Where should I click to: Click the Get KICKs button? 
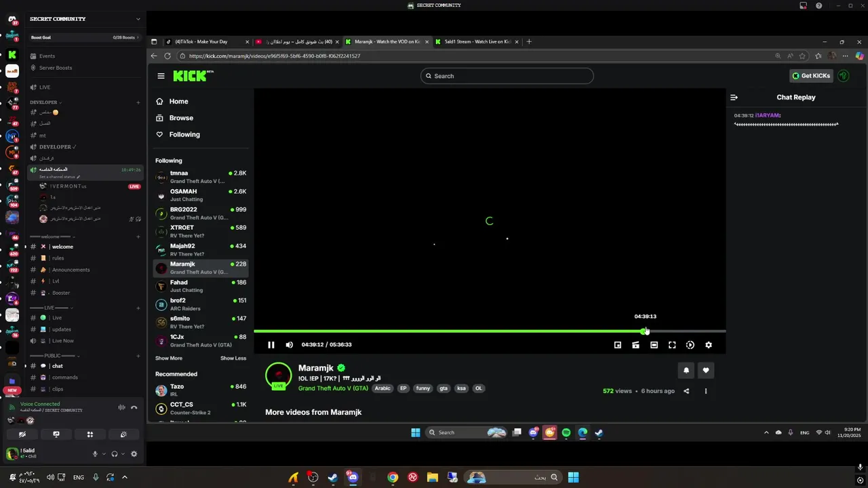coord(811,76)
